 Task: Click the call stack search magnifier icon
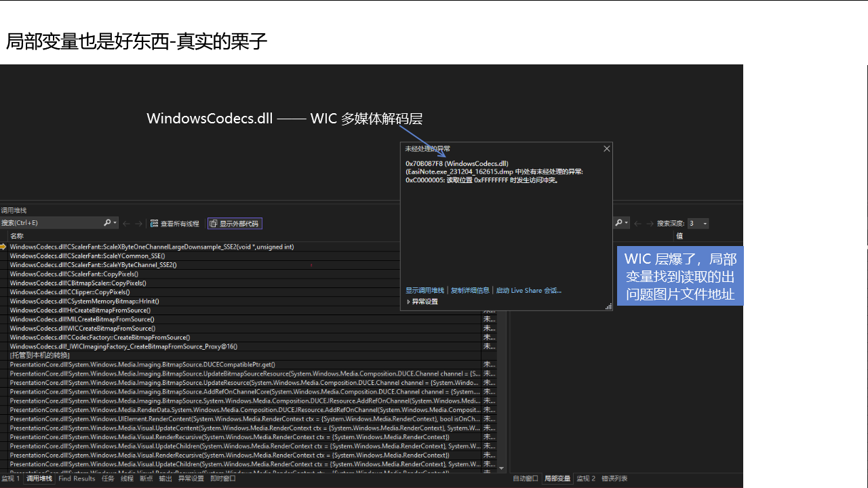click(107, 223)
